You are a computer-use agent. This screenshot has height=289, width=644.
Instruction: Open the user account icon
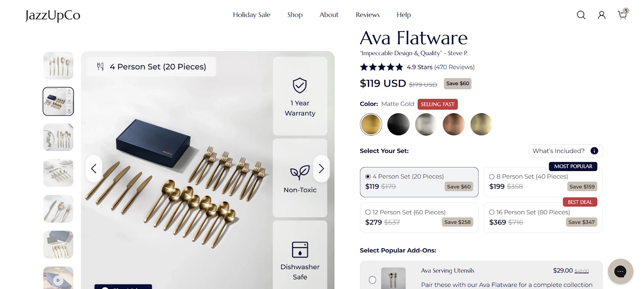tap(601, 15)
